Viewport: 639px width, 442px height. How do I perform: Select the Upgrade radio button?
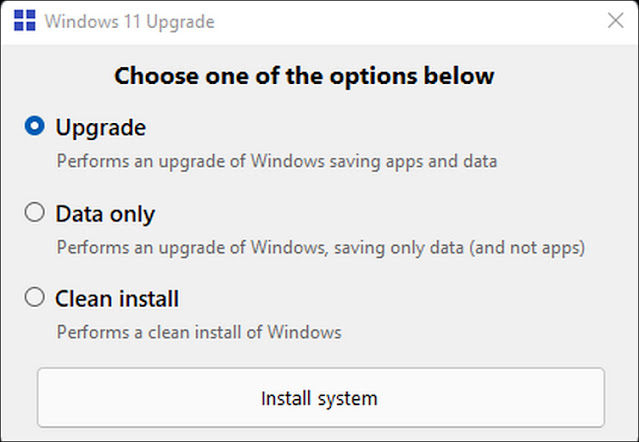tap(35, 126)
